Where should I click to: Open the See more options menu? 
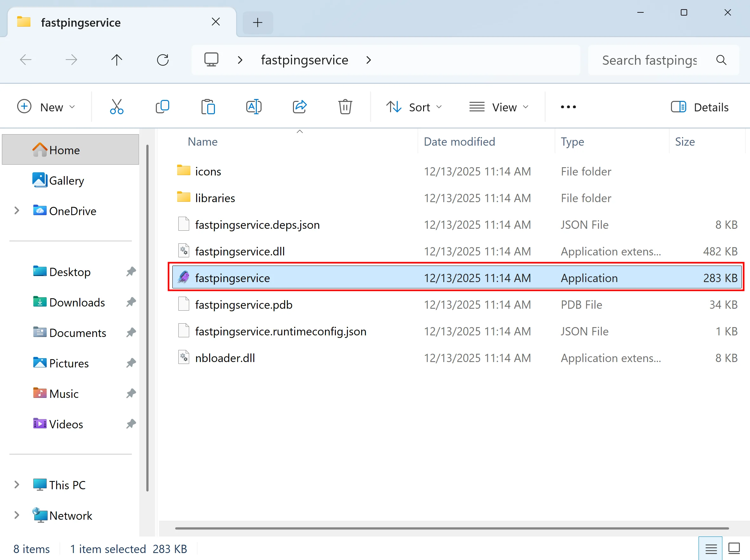point(568,107)
